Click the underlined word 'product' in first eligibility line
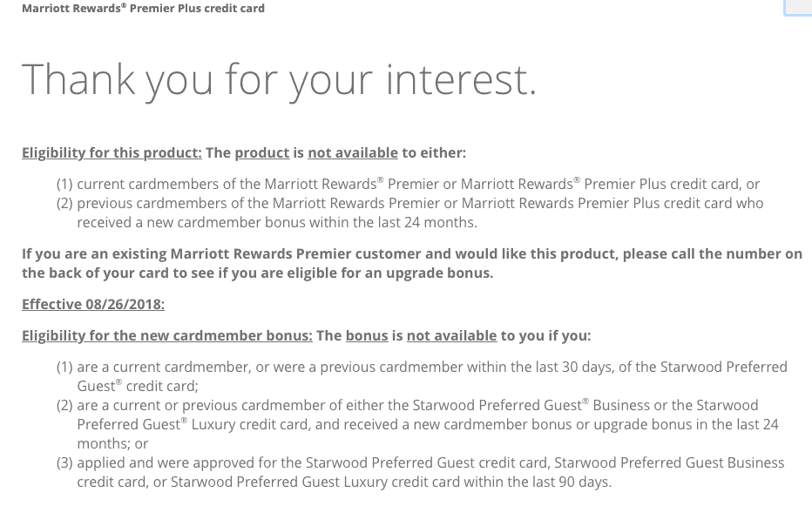 pyautogui.click(x=262, y=152)
